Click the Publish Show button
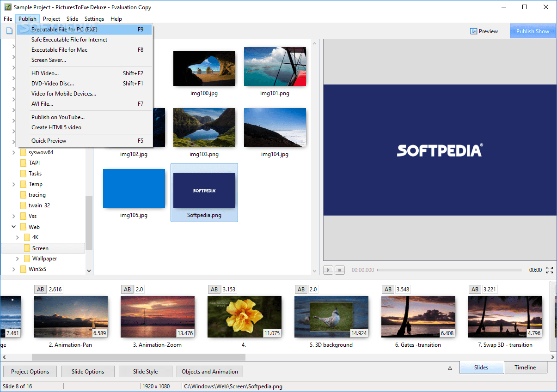Screen dimensions: 557x392 pos(533,31)
